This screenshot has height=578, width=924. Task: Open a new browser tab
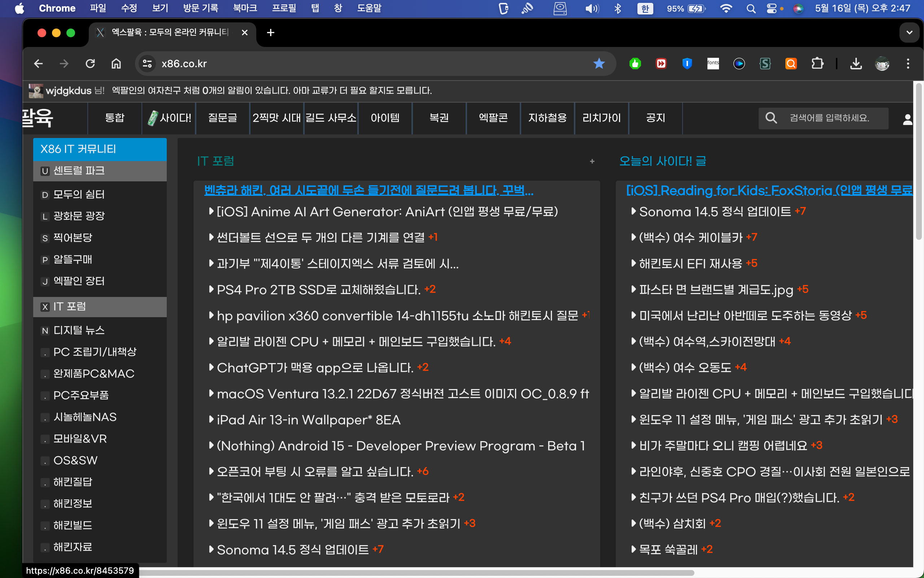click(271, 33)
